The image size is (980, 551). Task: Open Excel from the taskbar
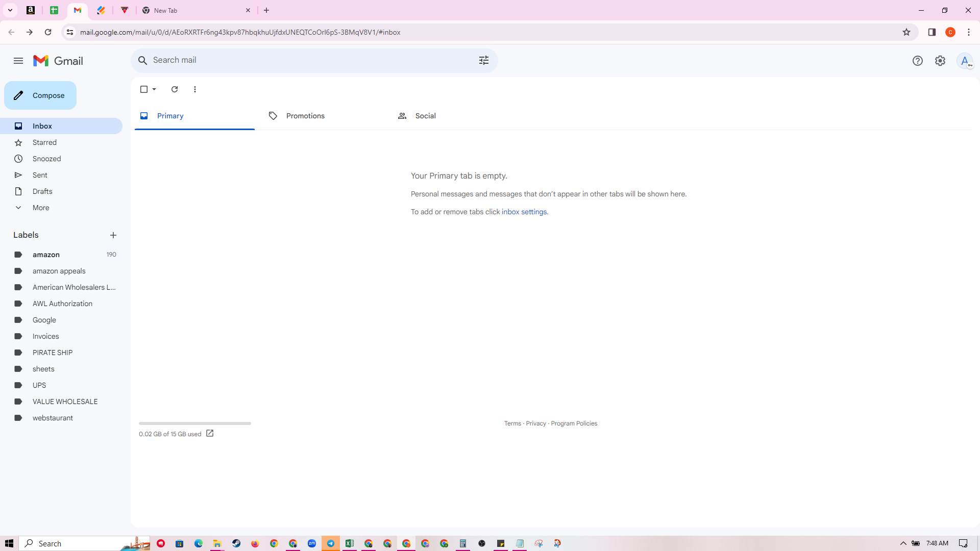pos(350,543)
